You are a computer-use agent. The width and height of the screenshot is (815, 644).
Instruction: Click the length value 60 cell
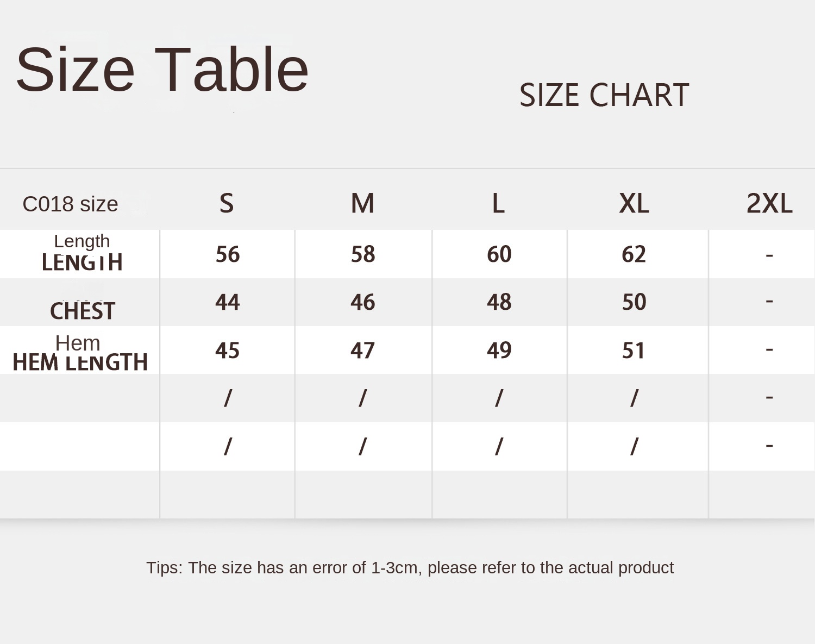coord(499,254)
